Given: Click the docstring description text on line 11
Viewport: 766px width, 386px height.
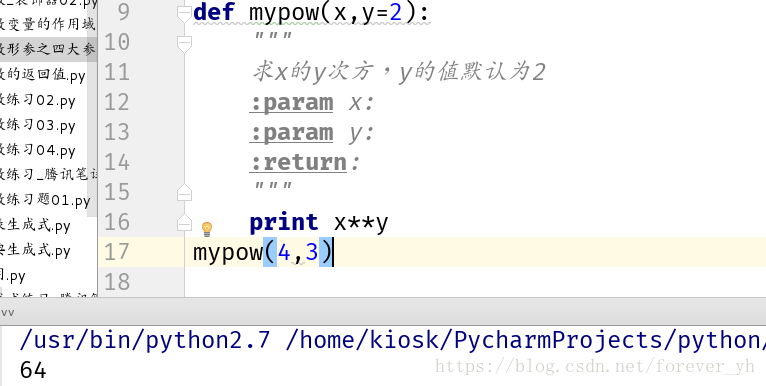Looking at the screenshot, I should pos(399,73).
